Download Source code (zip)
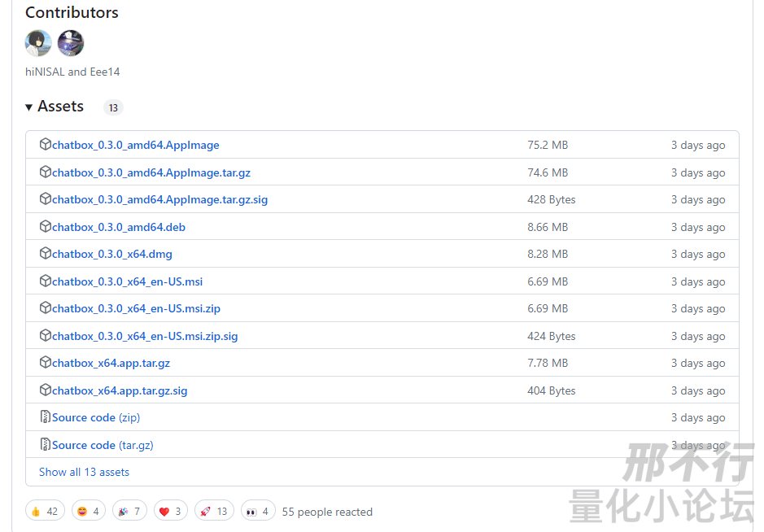 (x=96, y=418)
